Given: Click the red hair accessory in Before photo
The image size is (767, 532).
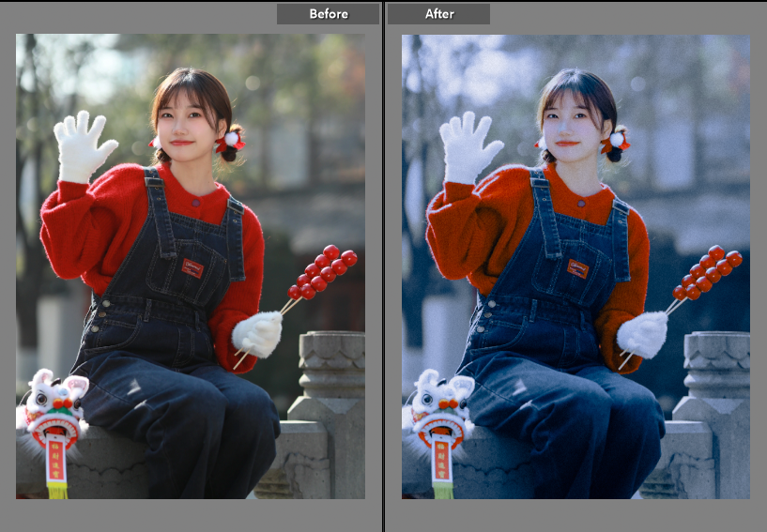Looking at the screenshot, I should (229, 141).
